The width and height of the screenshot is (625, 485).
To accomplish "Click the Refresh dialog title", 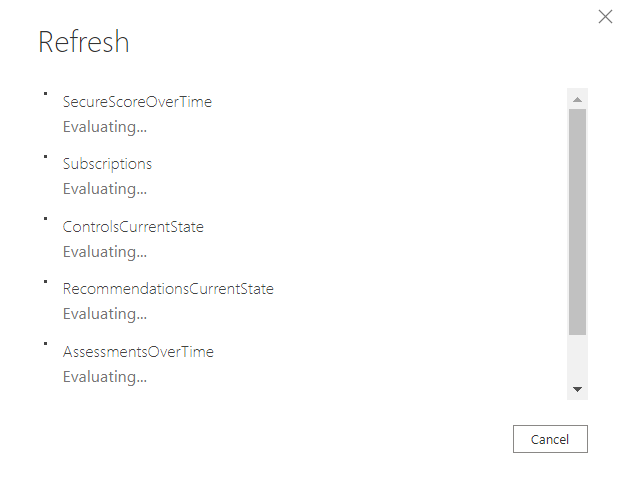I will [84, 42].
